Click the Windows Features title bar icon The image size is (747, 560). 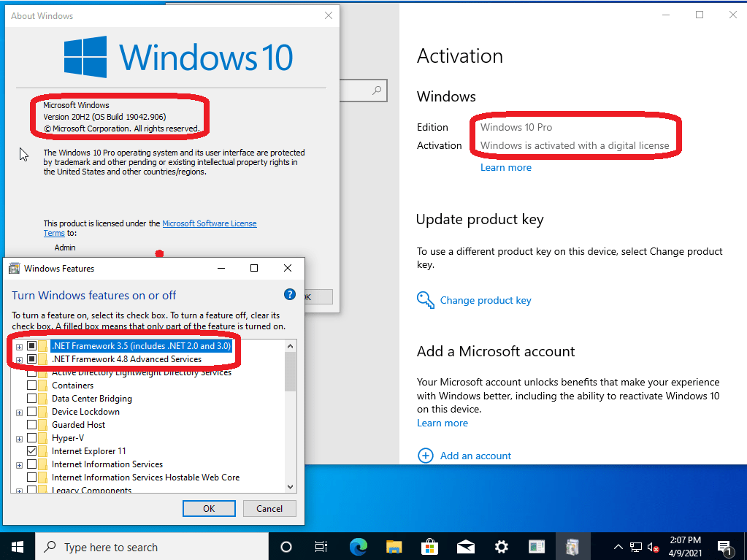15,268
